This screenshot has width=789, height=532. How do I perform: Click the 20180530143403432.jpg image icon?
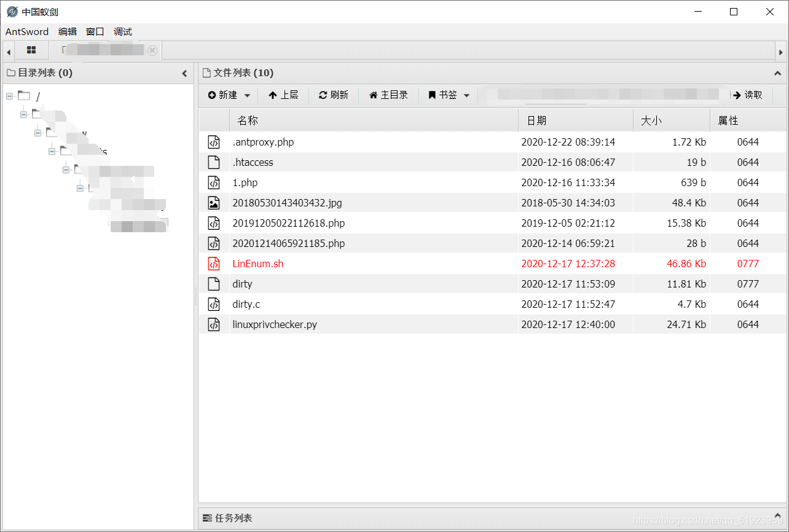pos(213,203)
